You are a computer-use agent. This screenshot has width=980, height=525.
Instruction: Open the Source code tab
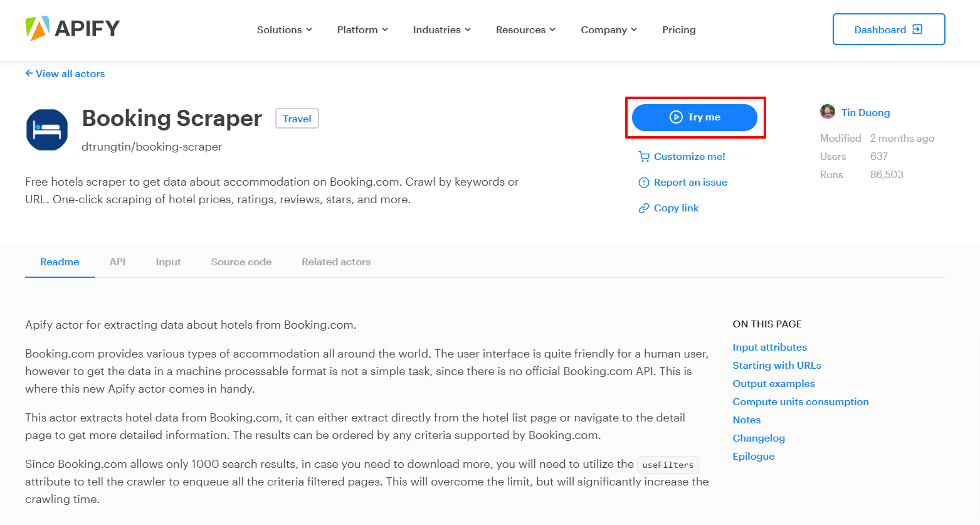pos(241,262)
